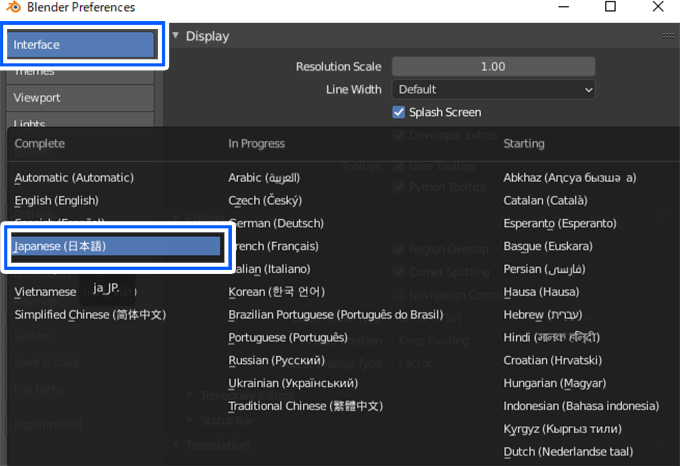Select Catalan (Català) language
Screen dimensions: 680x466
pos(546,201)
